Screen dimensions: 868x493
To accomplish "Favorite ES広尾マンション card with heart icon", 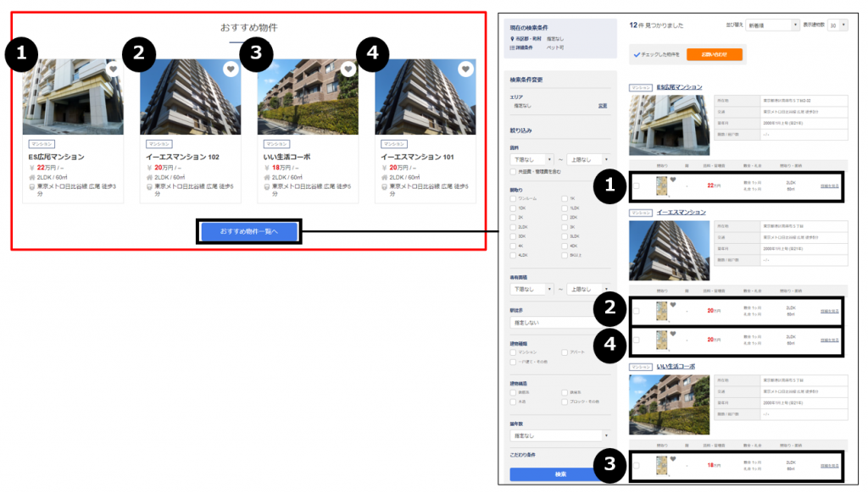I will tap(113, 69).
